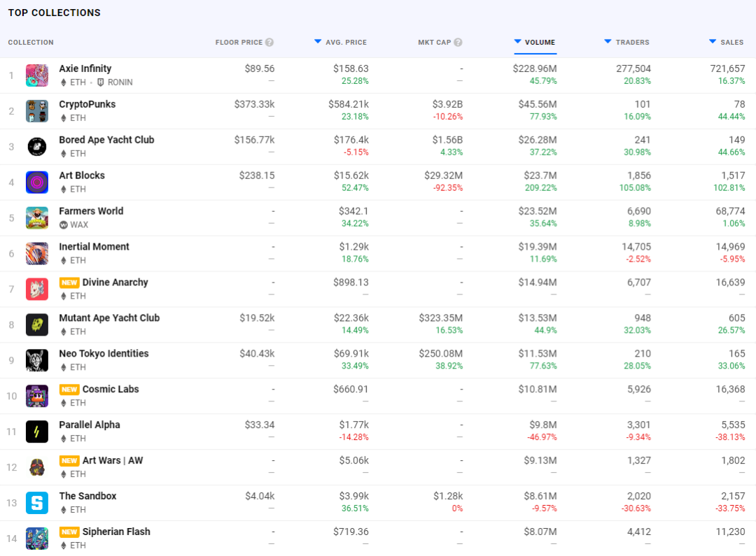Open the Inertial Moment collection icon
Image resolution: width=756 pixels, height=556 pixels.
37,254
